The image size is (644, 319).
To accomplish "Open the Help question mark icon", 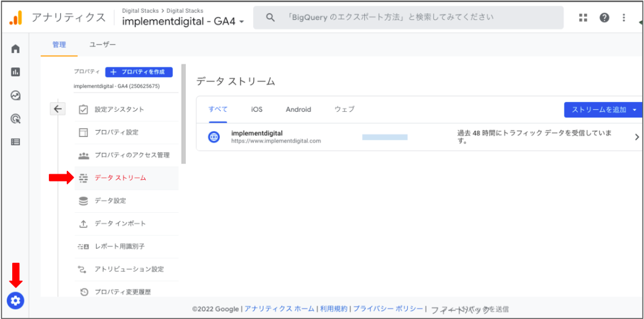I will 604,17.
